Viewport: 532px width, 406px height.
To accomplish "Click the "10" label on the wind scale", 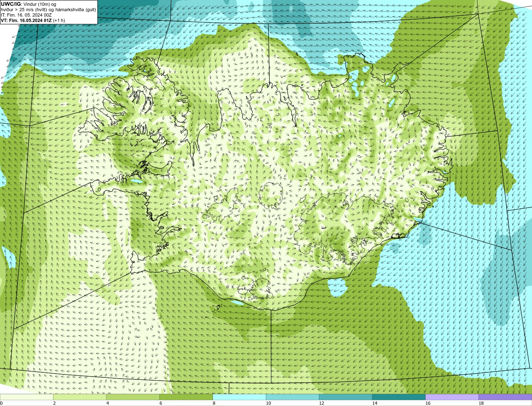I will pyautogui.click(x=268, y=403).
